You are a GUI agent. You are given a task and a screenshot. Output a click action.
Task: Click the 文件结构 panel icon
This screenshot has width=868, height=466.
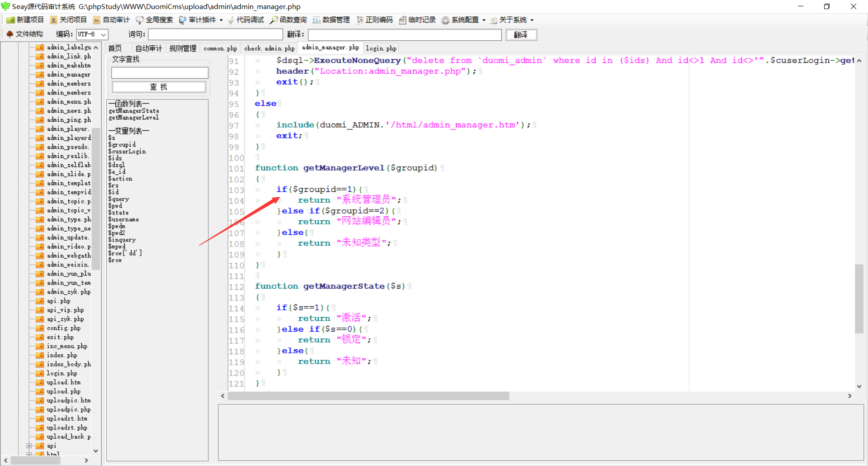pyautogui.click(x=10, y=34)
